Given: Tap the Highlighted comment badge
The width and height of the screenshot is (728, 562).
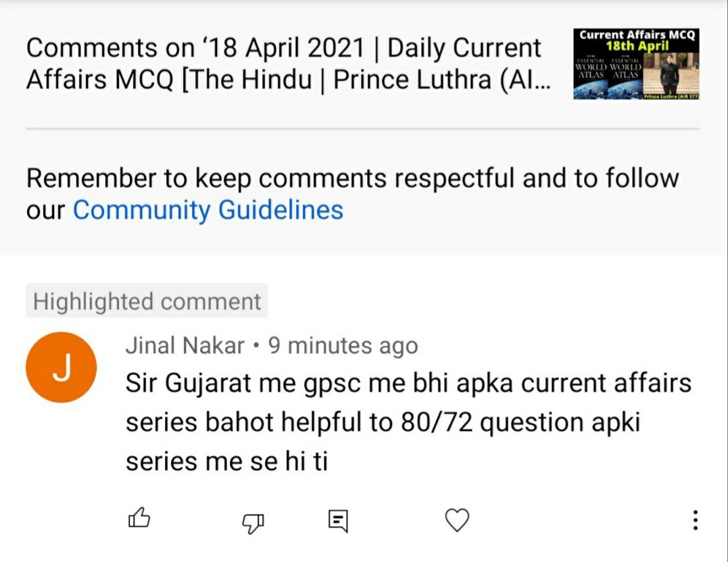Looking at the screenshot, I should point(147,301).
